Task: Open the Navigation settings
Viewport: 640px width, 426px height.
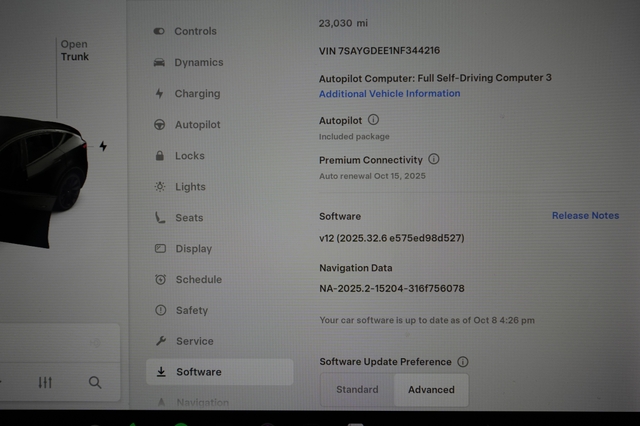Action: (193, 402)
